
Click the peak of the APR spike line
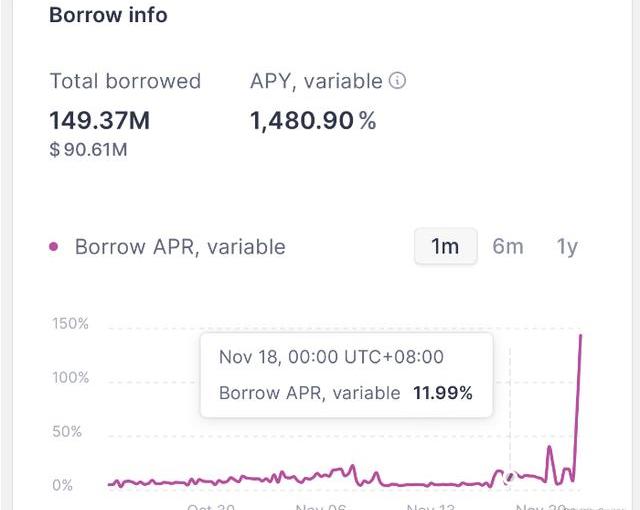[581, 336]
